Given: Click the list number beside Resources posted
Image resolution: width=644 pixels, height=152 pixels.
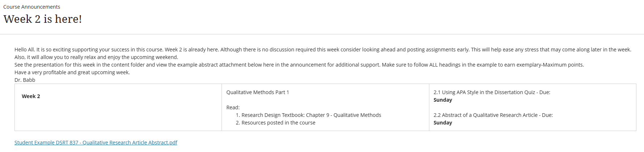Looking at the screenshot, I should pyautogui.click(x=238, y=123).
